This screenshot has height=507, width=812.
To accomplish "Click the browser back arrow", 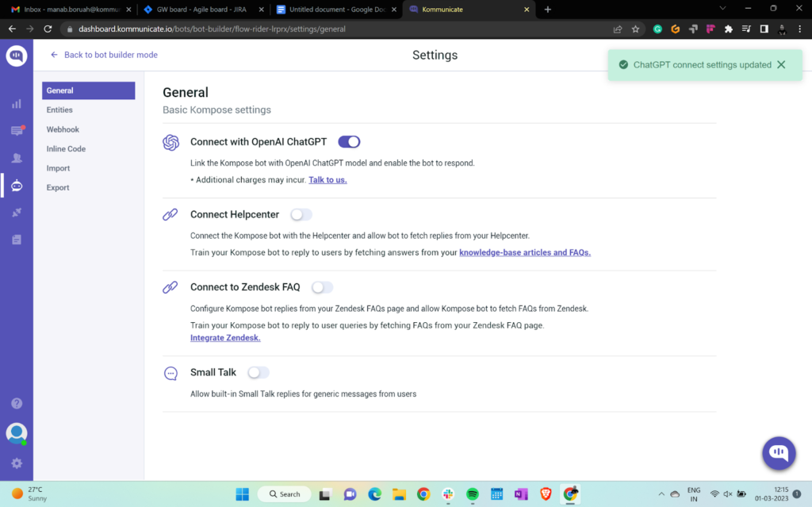I will 12,29.
